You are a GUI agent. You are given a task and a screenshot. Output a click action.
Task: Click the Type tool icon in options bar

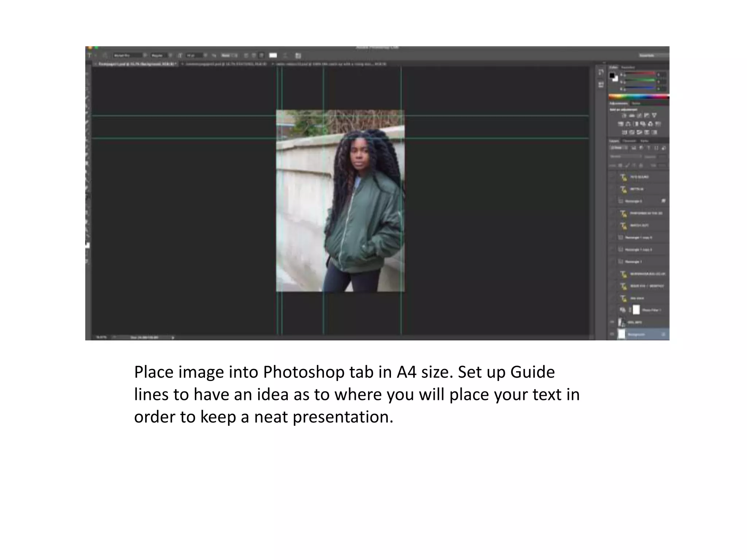(89, 55)
